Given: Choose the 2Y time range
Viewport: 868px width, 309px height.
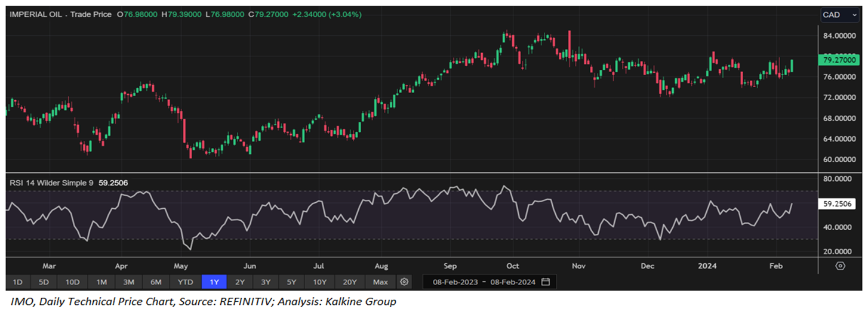Looking at the screenshot, I should tap(239, 282).
